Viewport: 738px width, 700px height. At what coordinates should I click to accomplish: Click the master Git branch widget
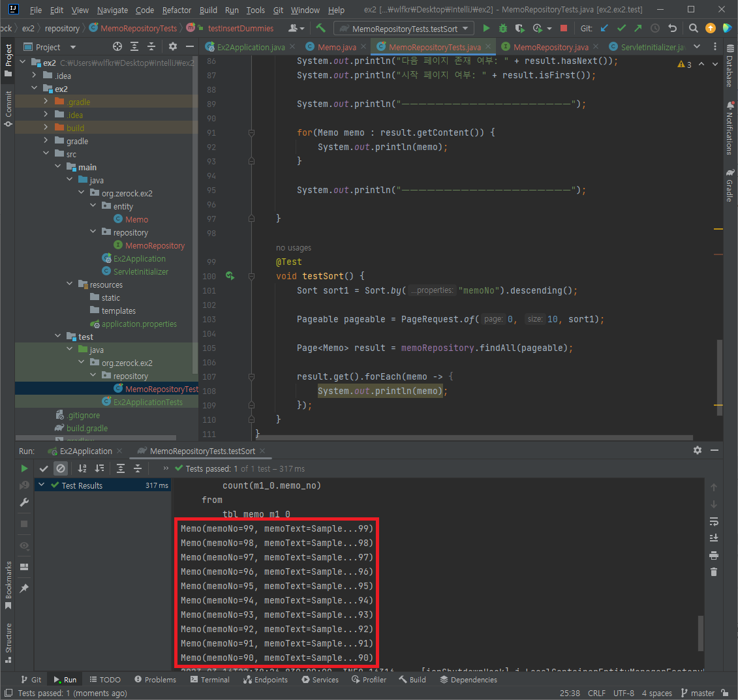click(x=698, y=693)
